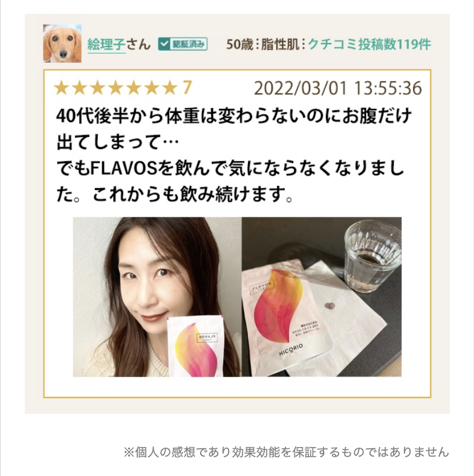Click the checkmark inside the verified badge
The height and width of the screenshot is (476, 474).
pos(164,44)
